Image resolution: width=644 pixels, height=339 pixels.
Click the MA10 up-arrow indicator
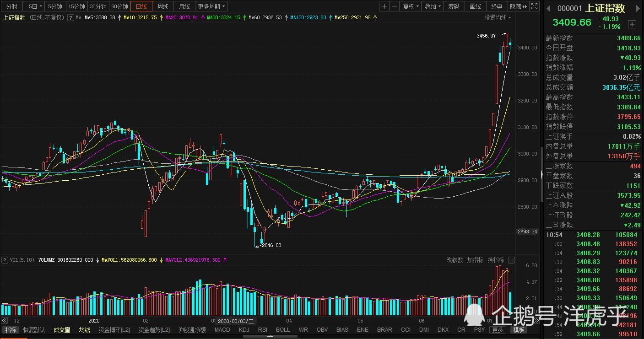pyautogui.click(x=161, y=18)
